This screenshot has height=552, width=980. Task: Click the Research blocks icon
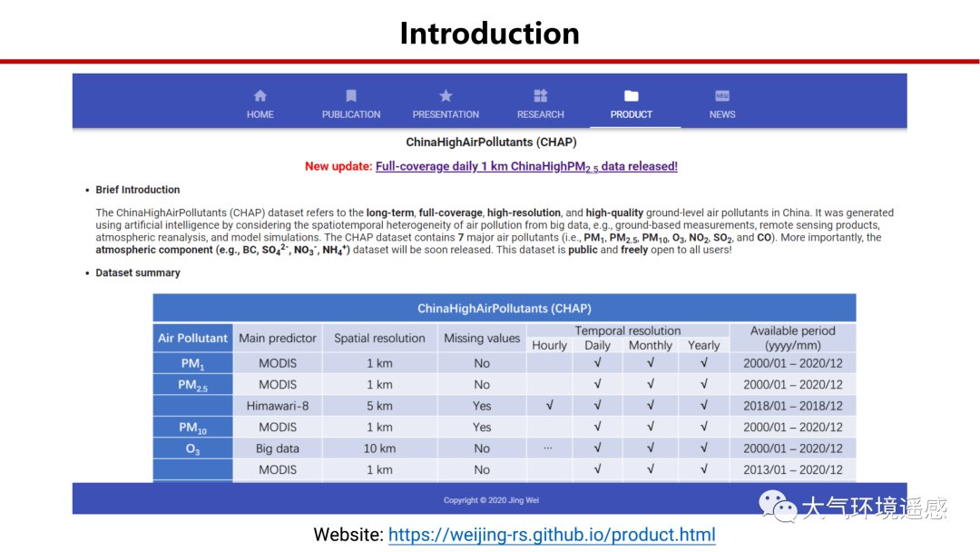click(x=541, y=95)
